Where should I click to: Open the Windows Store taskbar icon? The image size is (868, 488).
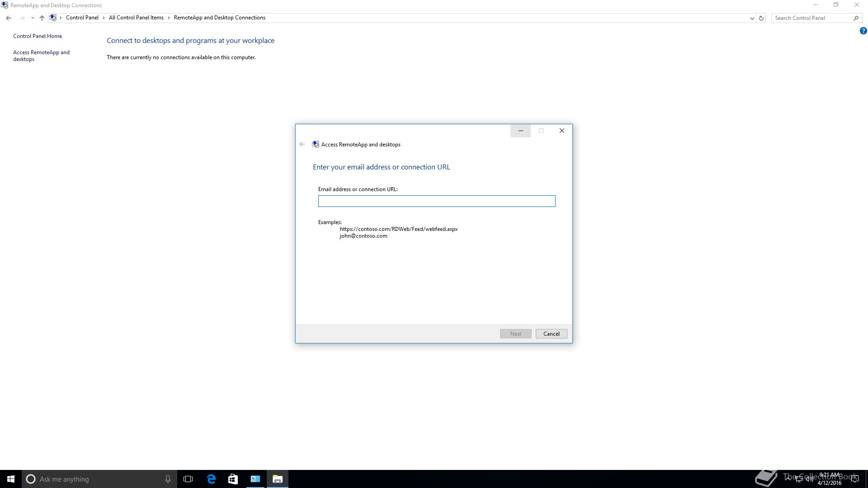click(233, 479)
